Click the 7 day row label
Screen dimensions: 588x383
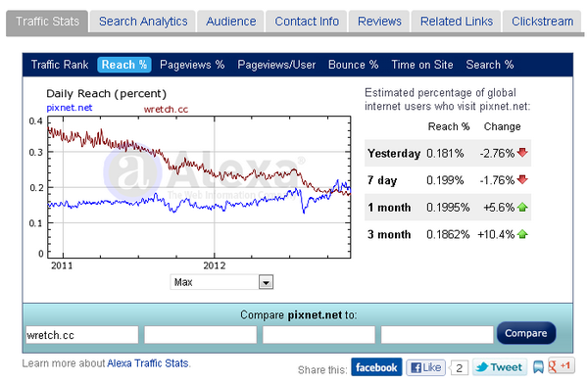(x=382, y=180)
